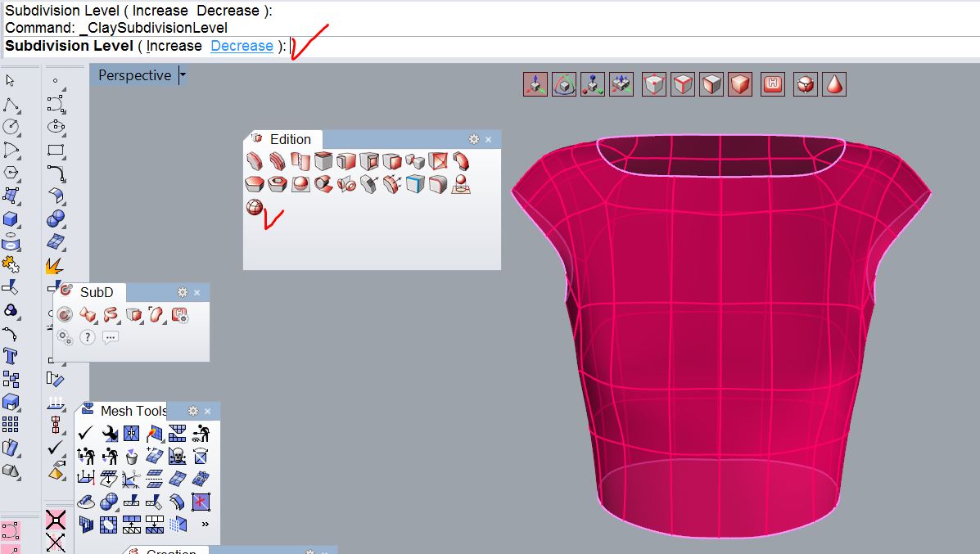Toggle the gumball axis icon in viewport toolbar
The width and height of the screenshot is (980, 554).
(x=535, y=84)
